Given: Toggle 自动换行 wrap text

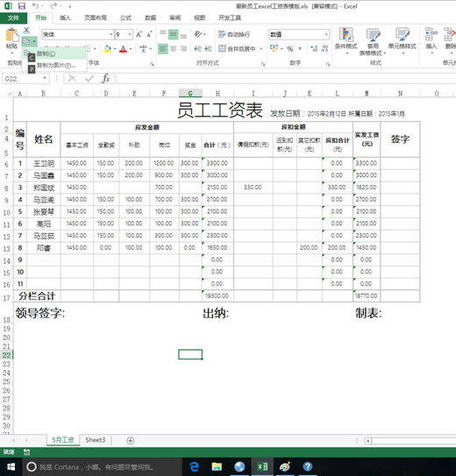Looking at the screenshot, I should pos(234,34).
